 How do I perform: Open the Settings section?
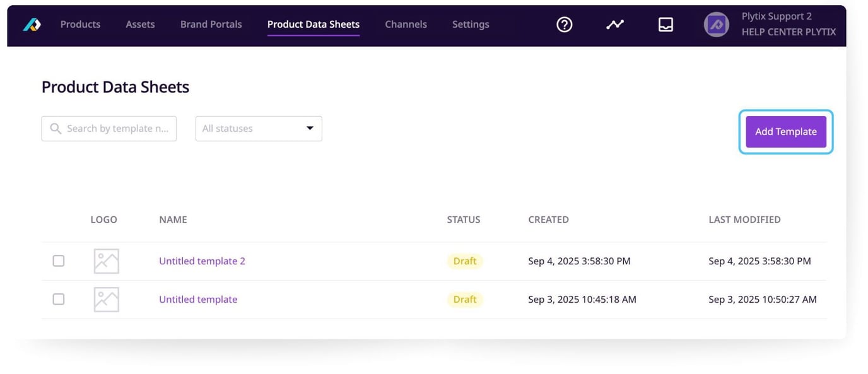pos(471,24)
